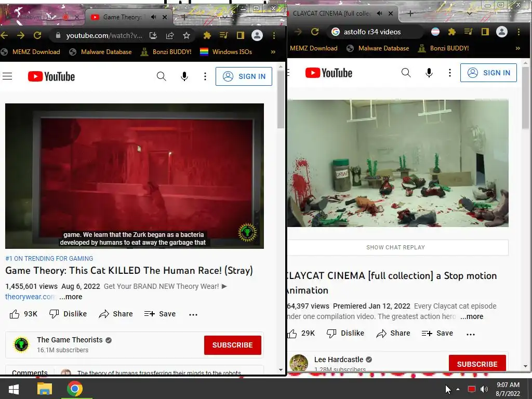Subscribe to The Game Theorists
532x399 pixels.
click(233, 345)
